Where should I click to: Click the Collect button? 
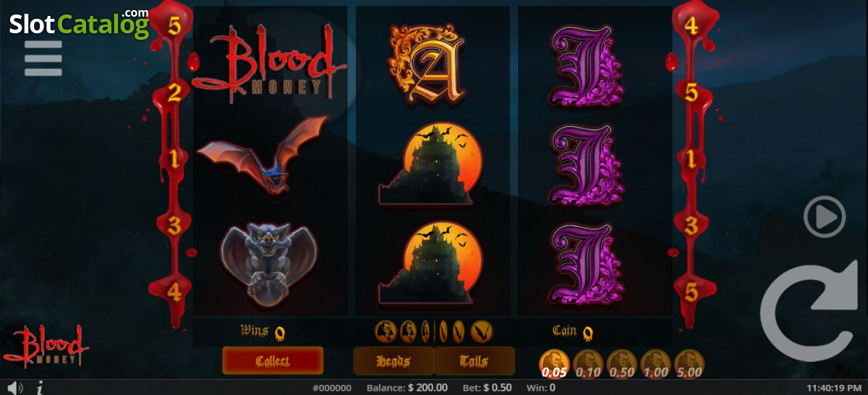point(273,361)
